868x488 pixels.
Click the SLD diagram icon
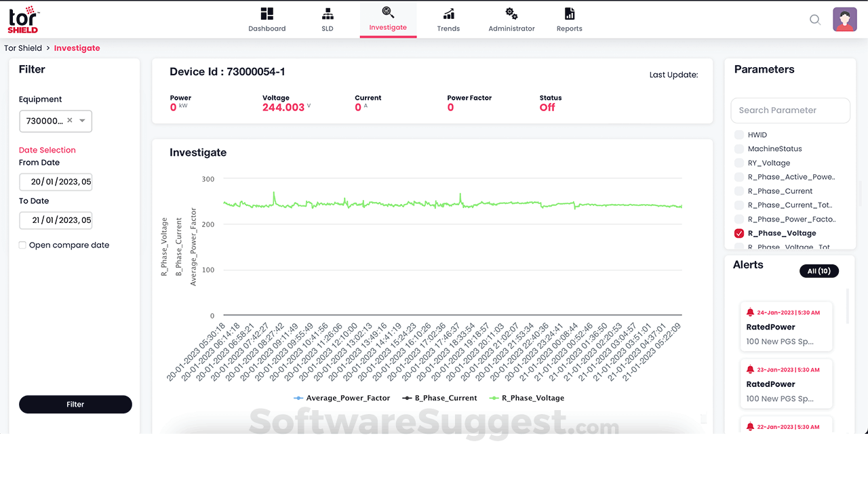coord(328,14)
